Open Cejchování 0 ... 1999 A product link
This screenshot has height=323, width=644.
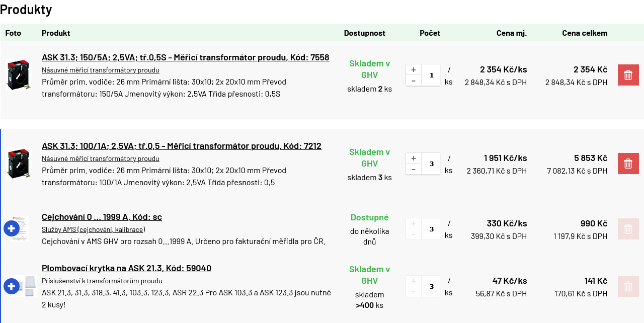coord(102,217)
